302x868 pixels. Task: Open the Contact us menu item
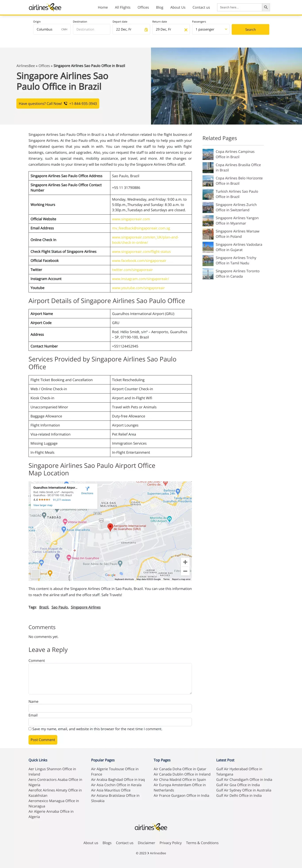(201, 8)
